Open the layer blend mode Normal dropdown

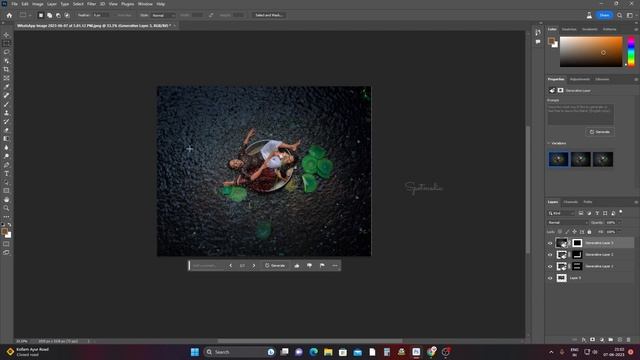[x=567, y=222]
